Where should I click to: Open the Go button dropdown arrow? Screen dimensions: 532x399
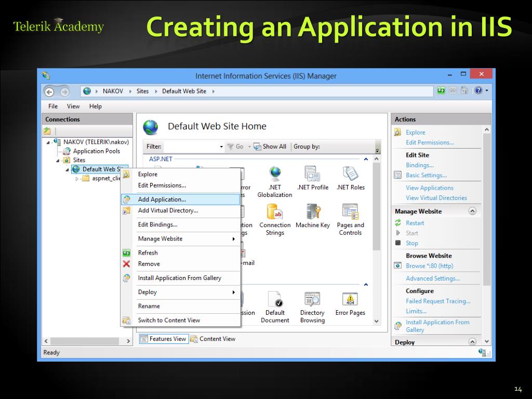coord(249,147)
